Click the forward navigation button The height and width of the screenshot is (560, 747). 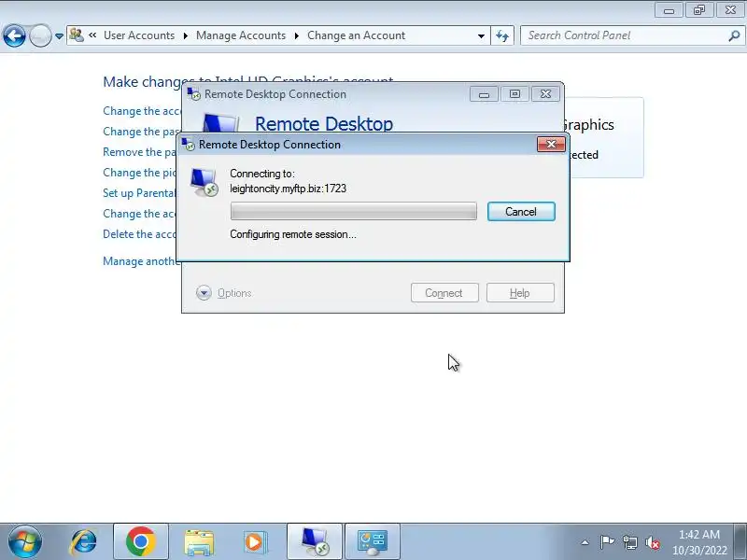pos(40,35)
